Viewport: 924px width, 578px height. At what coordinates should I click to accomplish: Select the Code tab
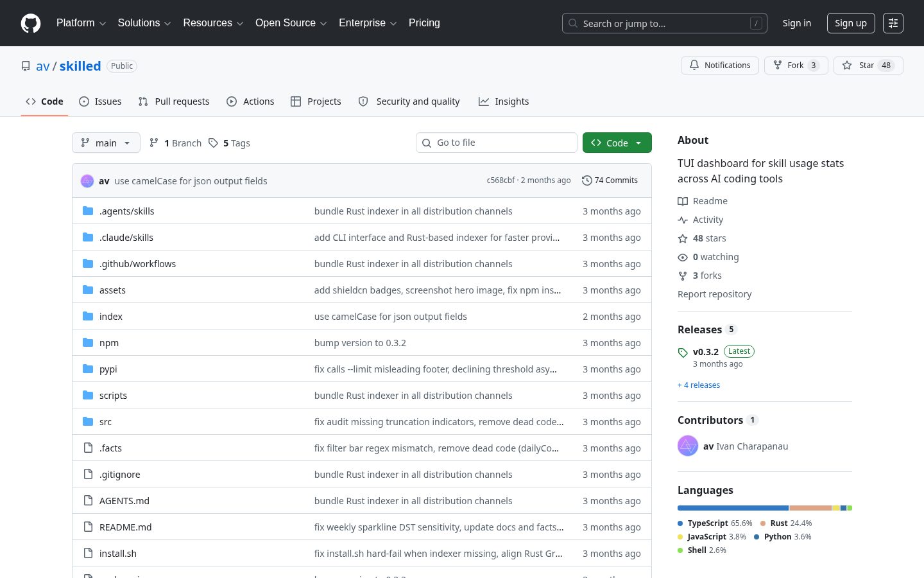coord(44,101)
